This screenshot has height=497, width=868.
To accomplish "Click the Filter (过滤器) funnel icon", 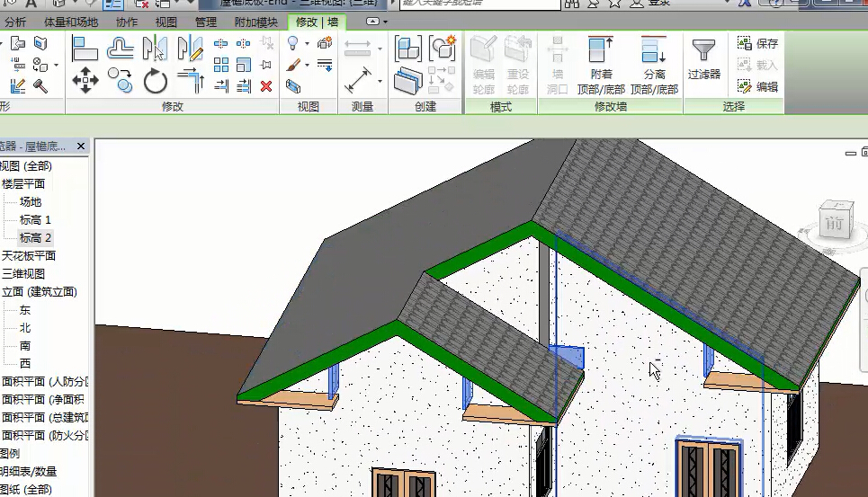I will (704, 58).
